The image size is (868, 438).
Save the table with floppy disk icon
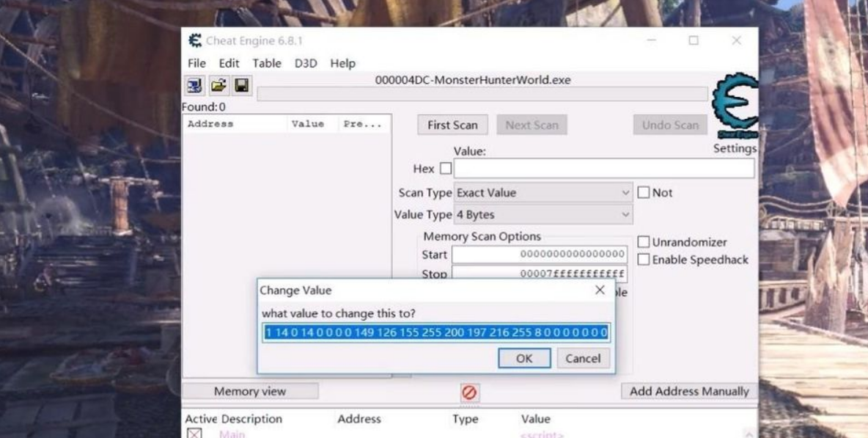click(242, 85)
